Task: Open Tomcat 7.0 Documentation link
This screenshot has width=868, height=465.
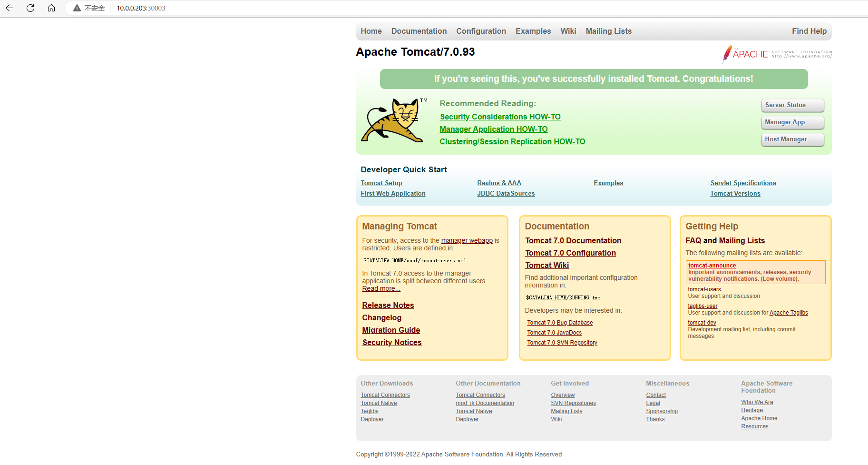Action: tap(573, 241)
